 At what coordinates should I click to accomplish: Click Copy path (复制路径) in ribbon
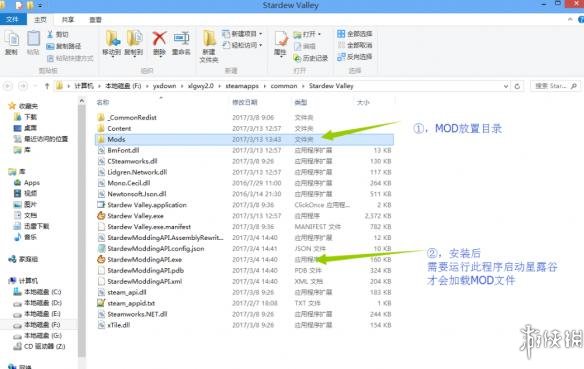click(64, 46)
